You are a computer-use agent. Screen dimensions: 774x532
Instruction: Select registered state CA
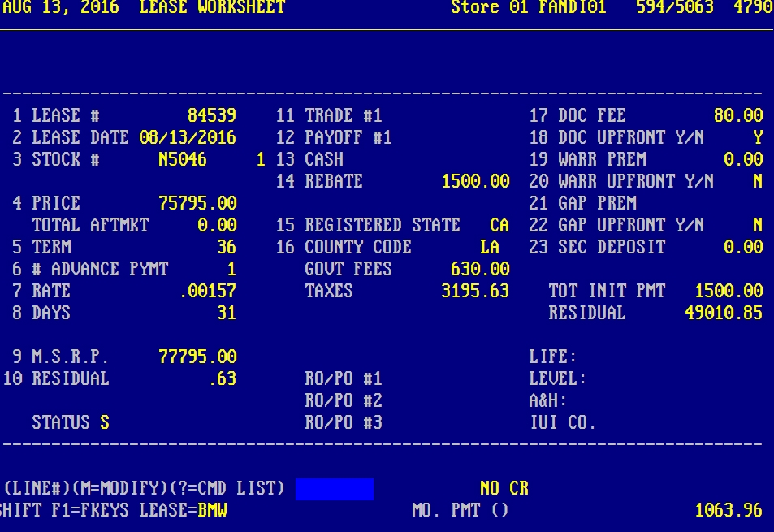499,225
